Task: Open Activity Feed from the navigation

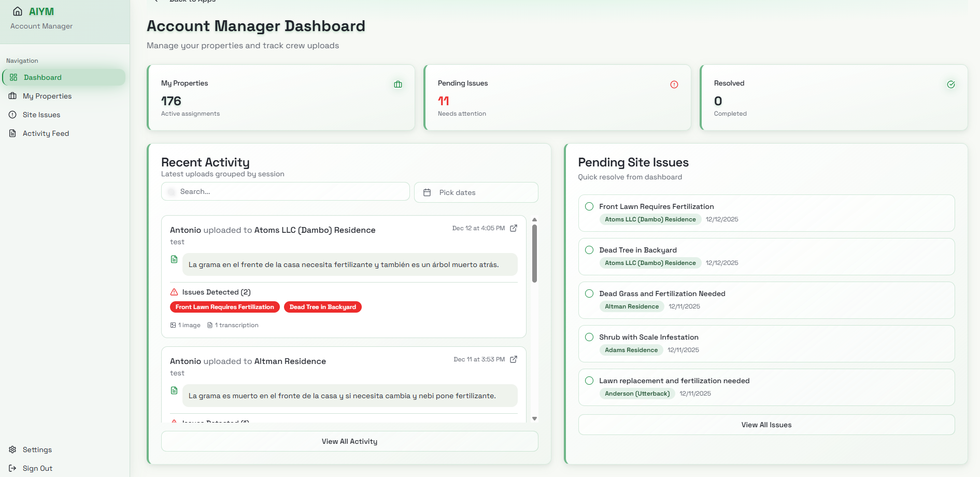Action: [x=46, y=133]
